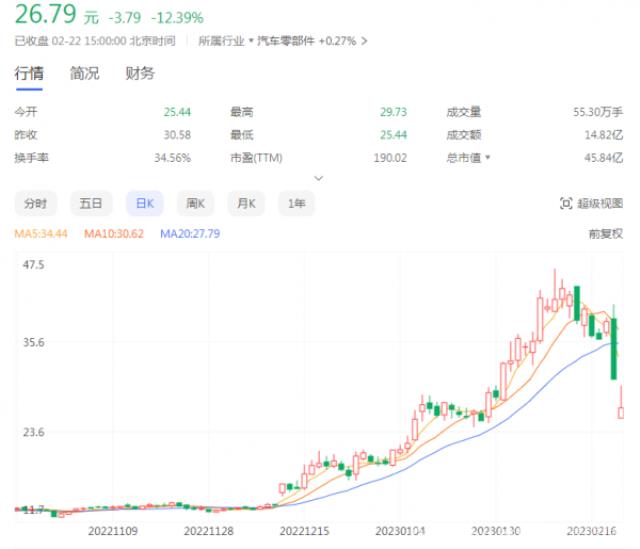This screenshot has height=549, width=640.
Task: Go to the 财务 tab
Action: tap(140, 73)
